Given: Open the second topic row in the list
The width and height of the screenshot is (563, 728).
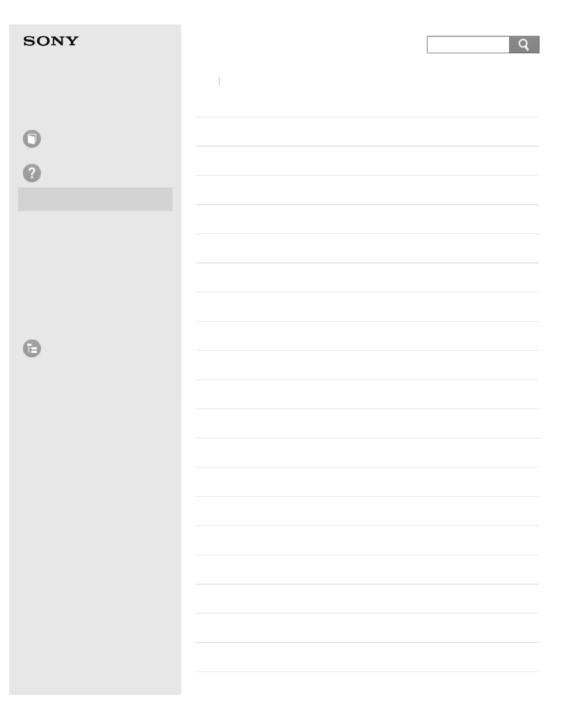Looking at the screenshot, I should pyautogui.click(x=367, y=161).
